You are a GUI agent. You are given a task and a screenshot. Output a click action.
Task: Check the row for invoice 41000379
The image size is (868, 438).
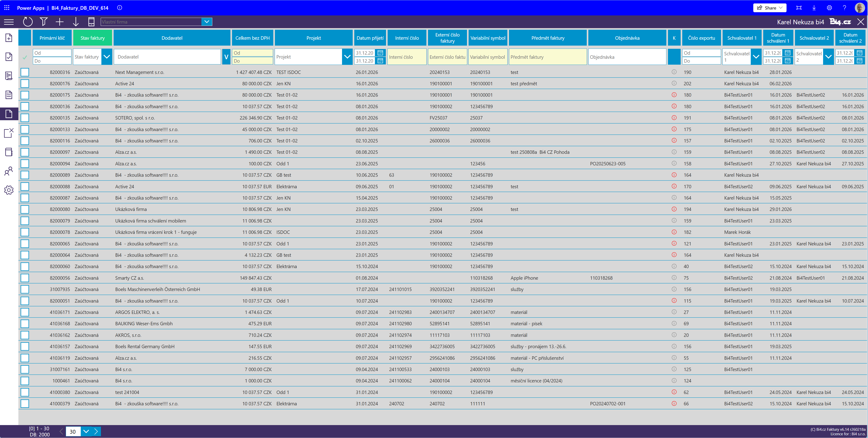click(x=25, y=404)
